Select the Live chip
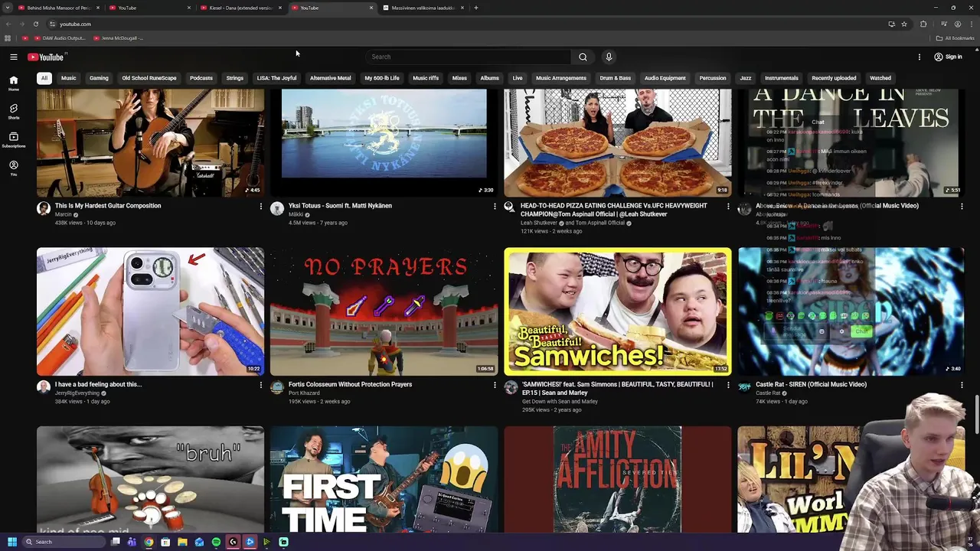980x551 pixels. pyautogui.click(x=518, y=78)
